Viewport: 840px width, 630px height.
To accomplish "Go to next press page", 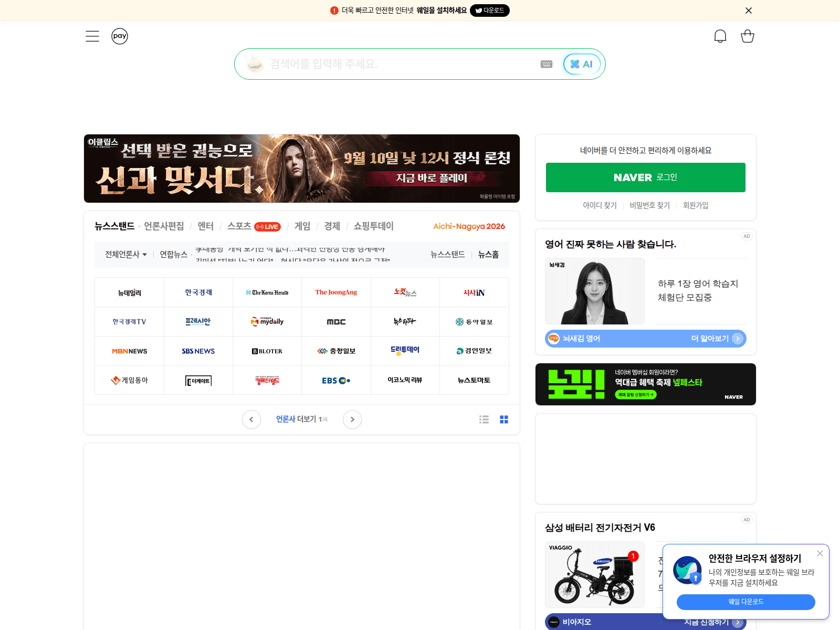I will point(352,419).
